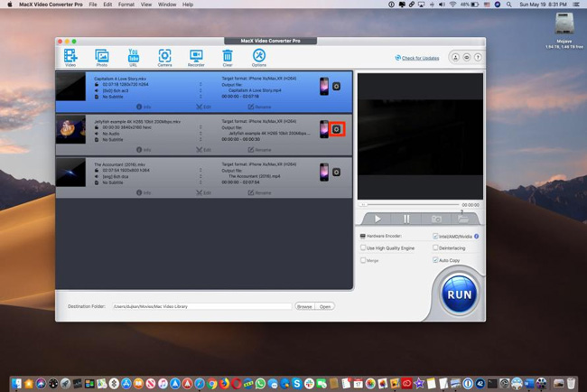Launch the Camera capture tool
This screenshot has height=392, width=587.
(164, 57)
